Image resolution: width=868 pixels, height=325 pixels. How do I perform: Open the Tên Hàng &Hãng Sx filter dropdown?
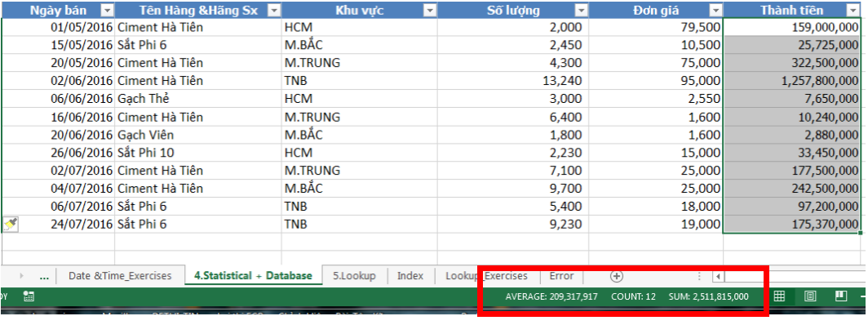click(273, 10)
